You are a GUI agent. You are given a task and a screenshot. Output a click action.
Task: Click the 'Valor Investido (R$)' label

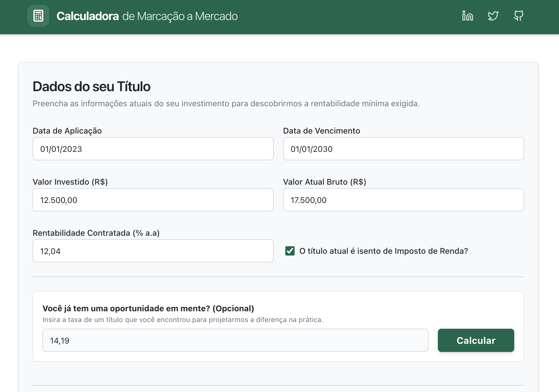(70, 182)
